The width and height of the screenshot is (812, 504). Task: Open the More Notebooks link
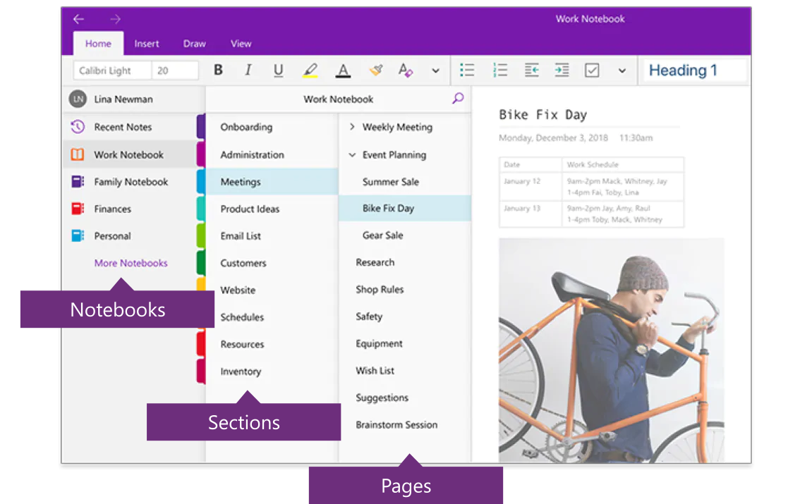coord(131,263)
